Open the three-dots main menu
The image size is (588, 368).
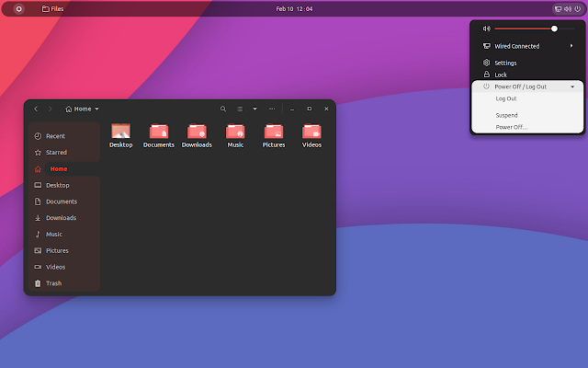click(x=272, y=109)
